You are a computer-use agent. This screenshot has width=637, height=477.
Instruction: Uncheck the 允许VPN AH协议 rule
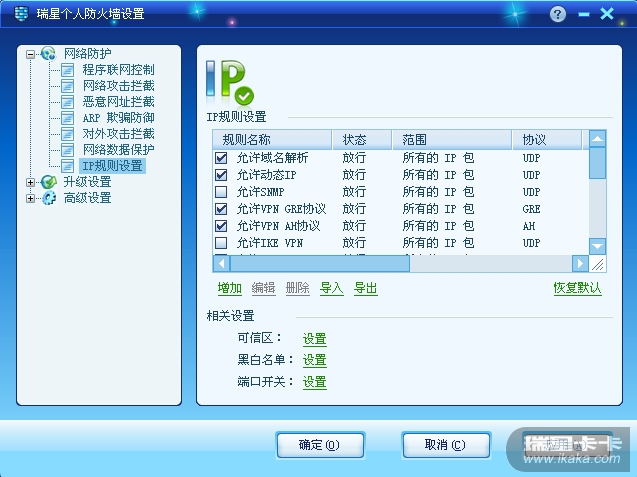click(221, 226)
